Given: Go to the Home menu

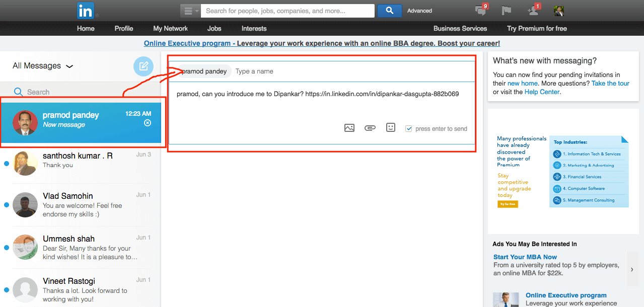Looking at the screenshot, I should pos(86,28).
